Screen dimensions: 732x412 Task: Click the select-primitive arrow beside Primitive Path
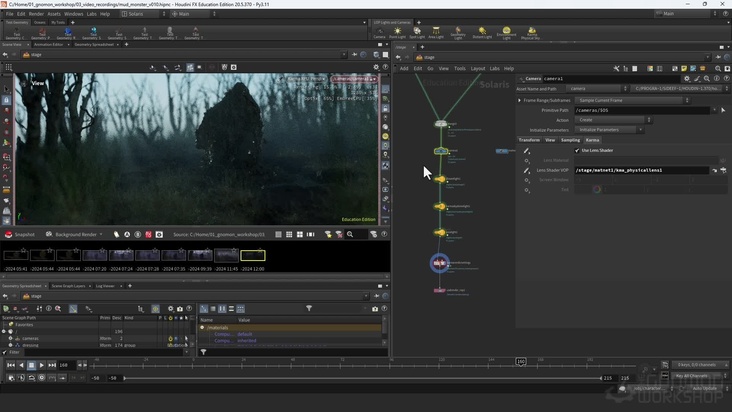[723, 110]
